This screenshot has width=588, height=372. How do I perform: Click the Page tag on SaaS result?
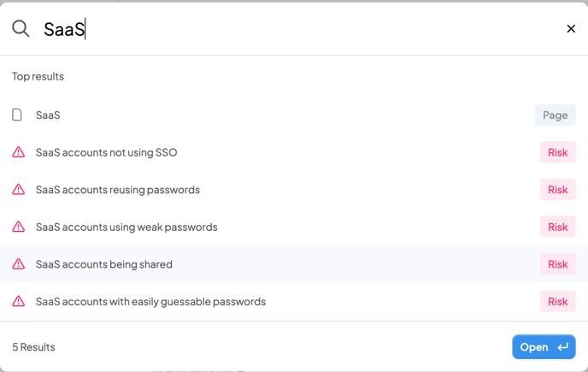click(x=555, y=115)
